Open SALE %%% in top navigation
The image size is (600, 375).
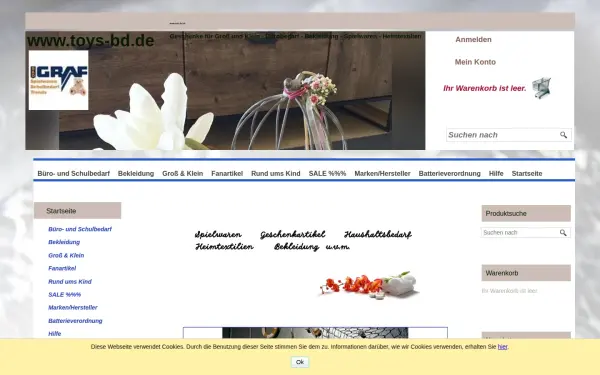pos(327,174)
